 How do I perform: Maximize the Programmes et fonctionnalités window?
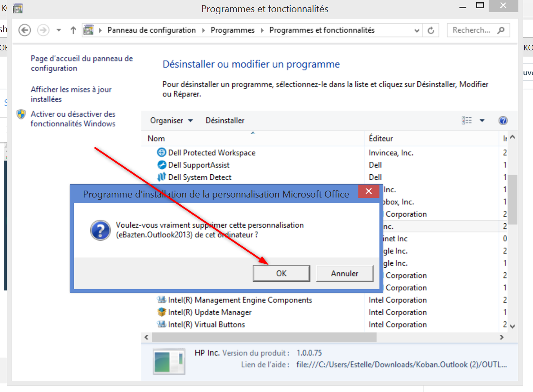pyautogui.click(x=480, y=6)
